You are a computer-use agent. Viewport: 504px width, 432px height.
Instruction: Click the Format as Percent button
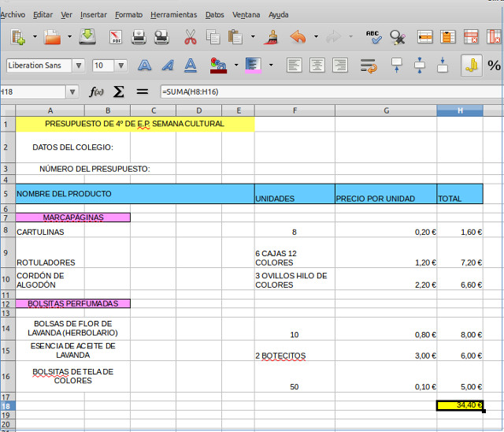click(x=495, y=66)
